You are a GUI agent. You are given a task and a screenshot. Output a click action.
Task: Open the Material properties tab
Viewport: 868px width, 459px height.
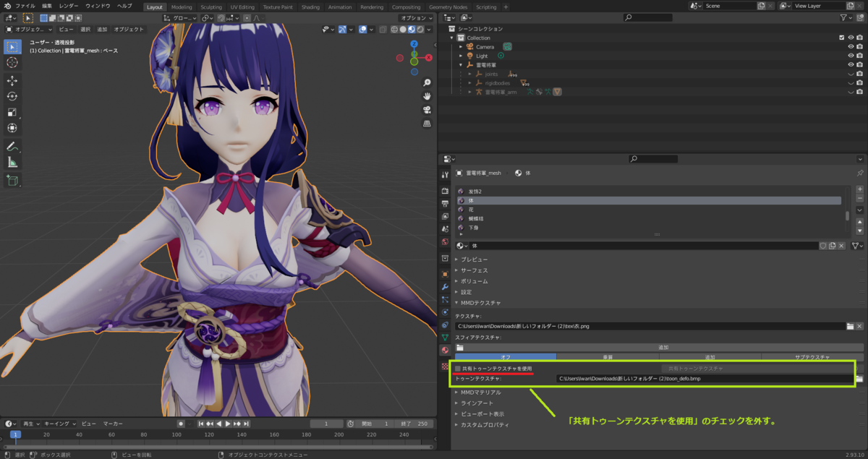tap(445, 350)
